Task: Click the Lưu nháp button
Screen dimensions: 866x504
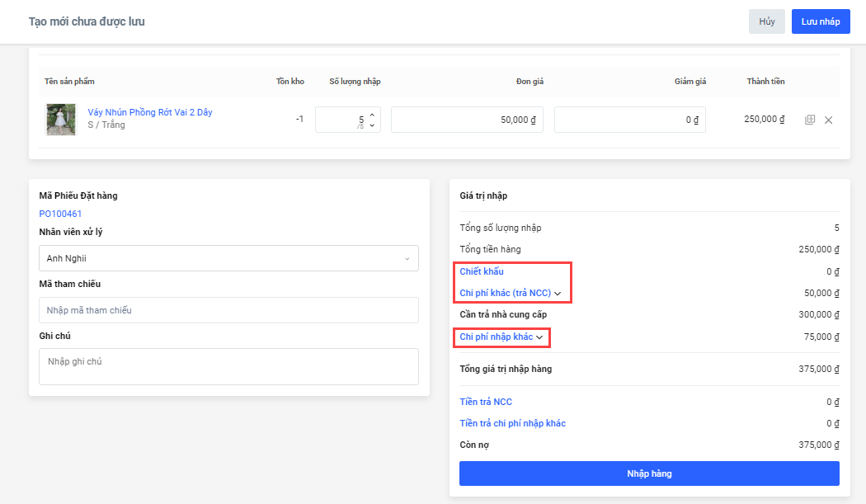Action: [820, 21]
